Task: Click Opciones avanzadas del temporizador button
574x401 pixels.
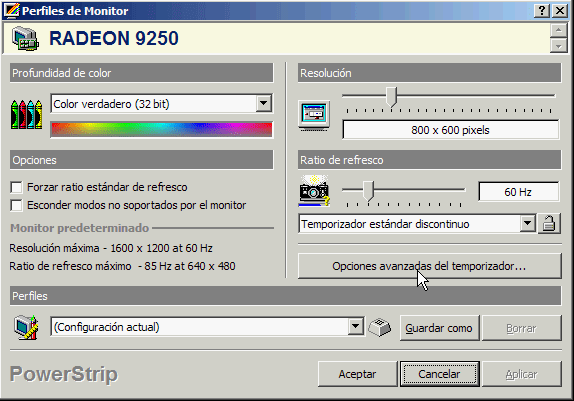Action: point(429,266)
